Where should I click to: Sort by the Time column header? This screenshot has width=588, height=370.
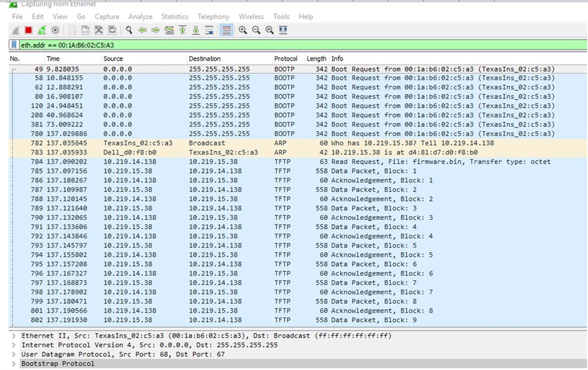73,59
